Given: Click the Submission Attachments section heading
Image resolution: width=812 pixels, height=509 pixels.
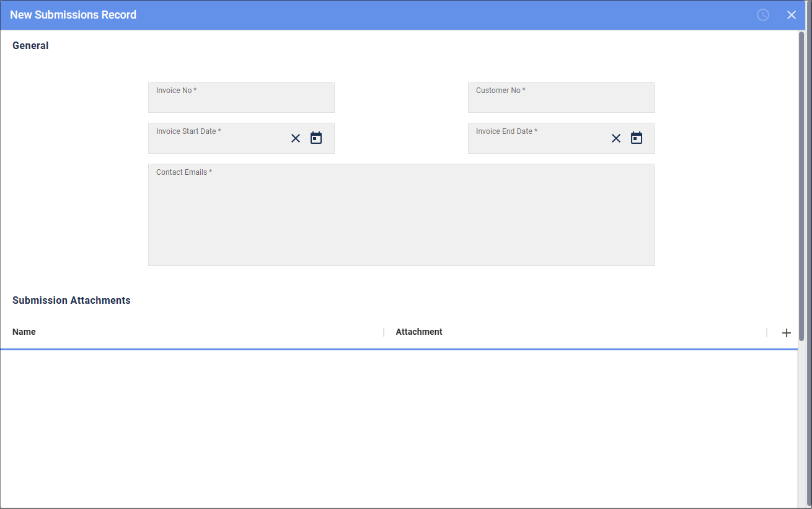Looking at the screenshot, I should pyautogui.click(x=71, y=300).
